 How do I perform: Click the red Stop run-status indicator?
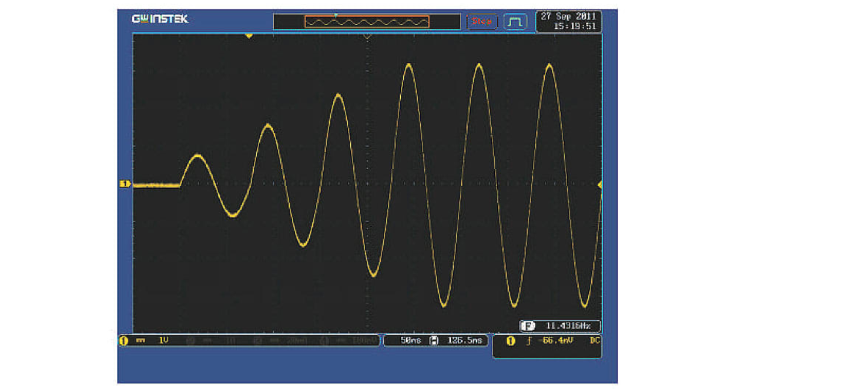pyautogui.click(x=482, y=22)
